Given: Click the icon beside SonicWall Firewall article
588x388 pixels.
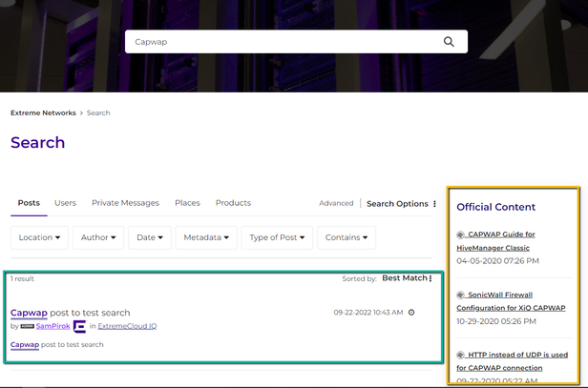Looking at the screenshot, I should pyautogui.click(x=461, y=295).
